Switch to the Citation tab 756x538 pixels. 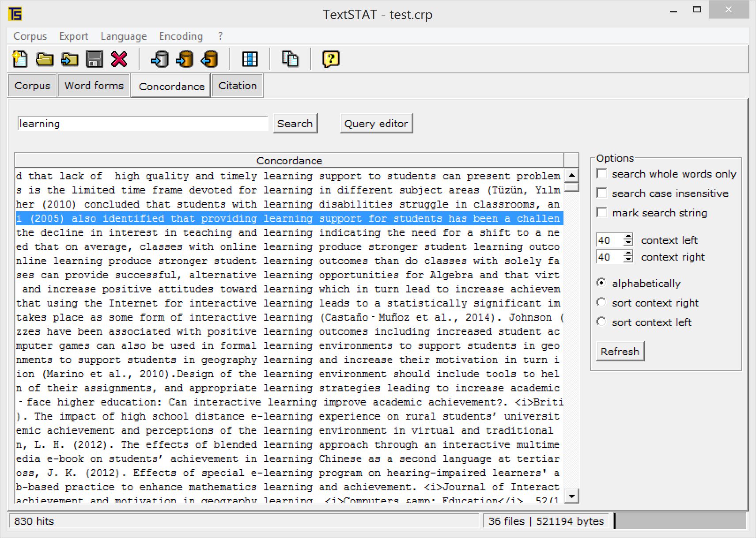(238, 86)
